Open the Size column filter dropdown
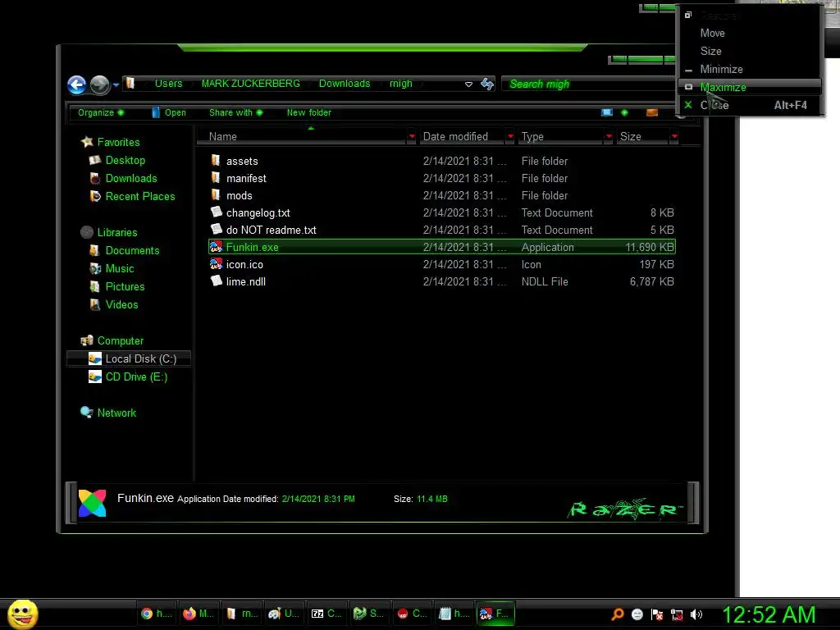 [x=674, y=137]
